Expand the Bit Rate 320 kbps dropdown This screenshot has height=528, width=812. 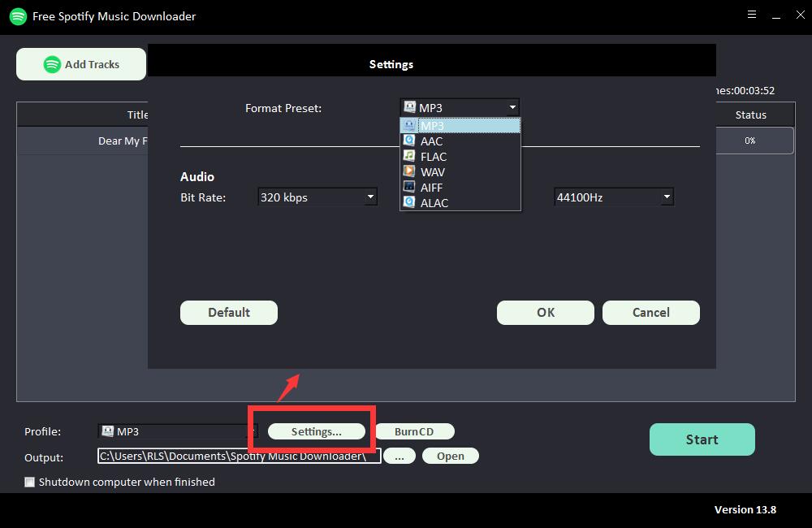click(x=370, y=197)
